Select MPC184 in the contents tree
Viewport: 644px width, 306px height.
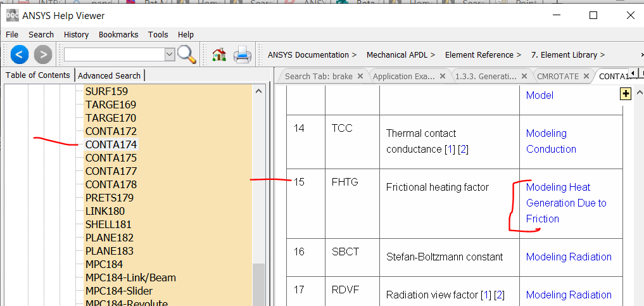pyautogui.click(x=104, y=264)
